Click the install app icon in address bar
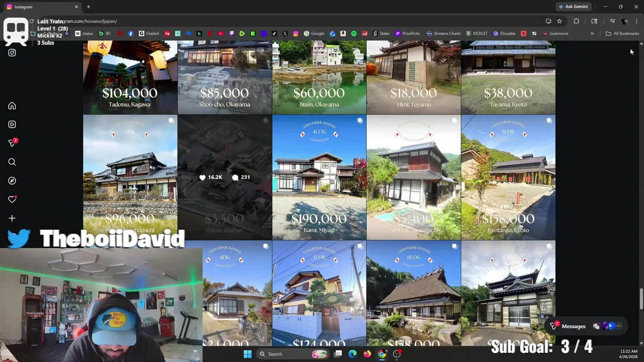The width and height of the screenshot is (644, 362). (x=548, y=21)
